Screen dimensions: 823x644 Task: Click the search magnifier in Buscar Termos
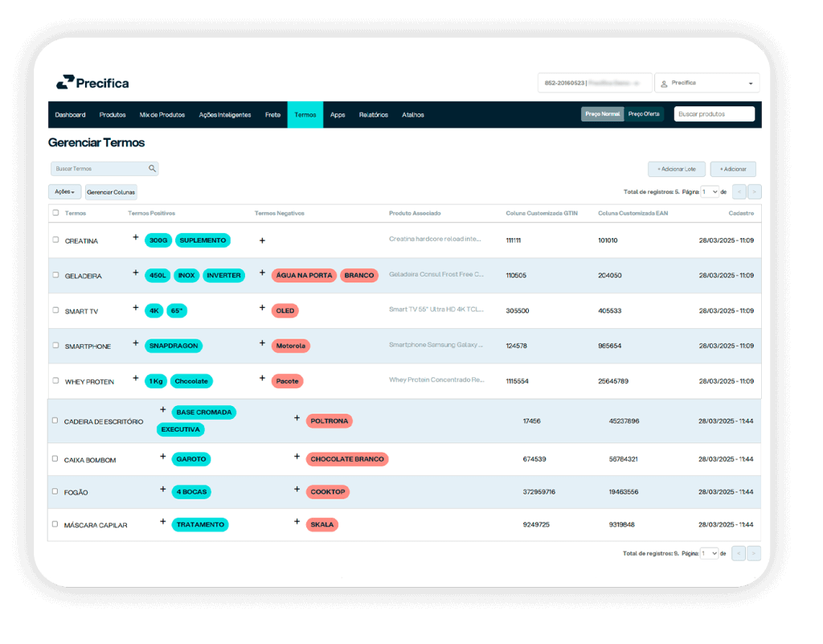(152, 169)
